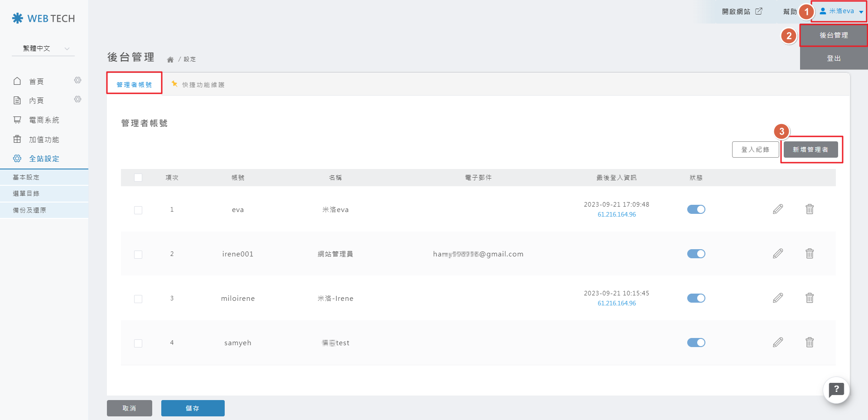Expand 電商系統 in the sidebar
The image size is (868, 420).
coord(44,120)
